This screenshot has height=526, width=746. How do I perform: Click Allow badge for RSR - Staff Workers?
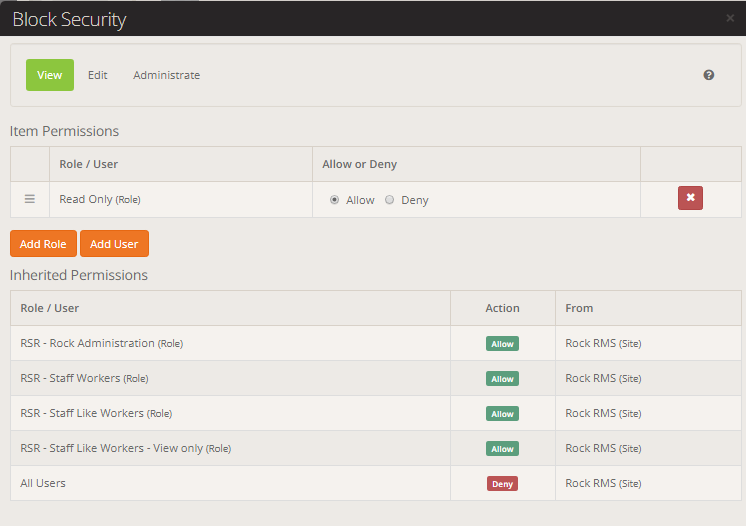[x=502, y=379]
